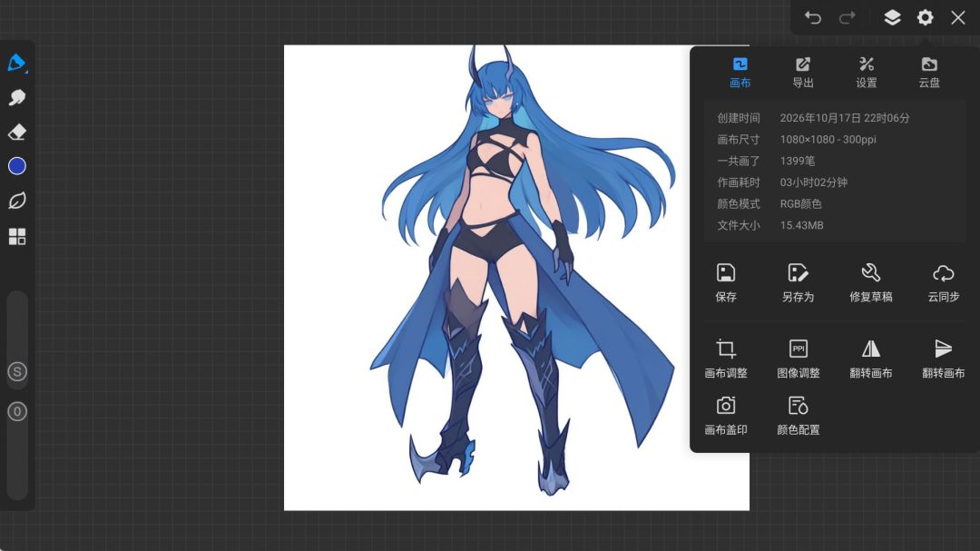Open the 设置 settings tab
980x551 pixels.
pyautogui.click(x=867, y=73)
